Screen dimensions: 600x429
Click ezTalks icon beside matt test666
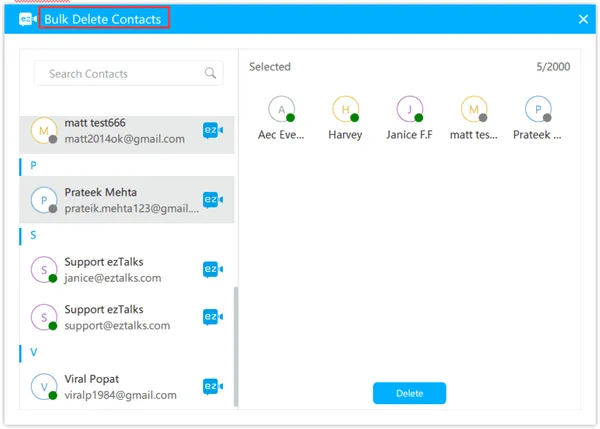[213, 130]
